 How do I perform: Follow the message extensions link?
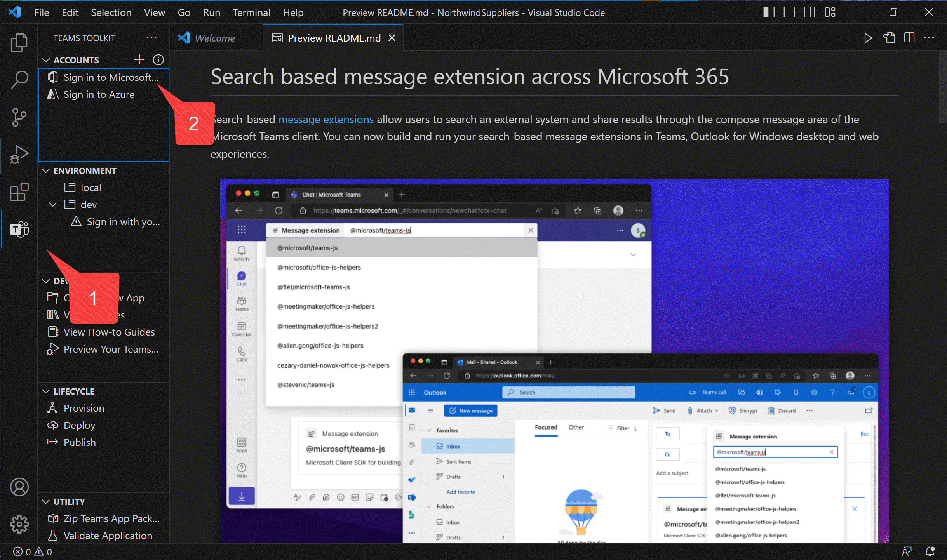[326, 119]
